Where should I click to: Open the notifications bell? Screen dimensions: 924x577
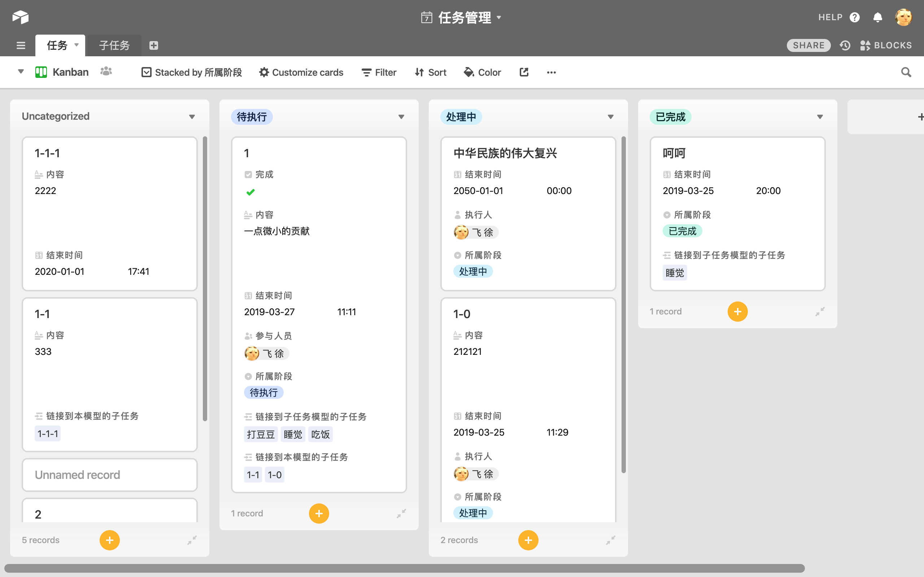click(x=877, y=18)
